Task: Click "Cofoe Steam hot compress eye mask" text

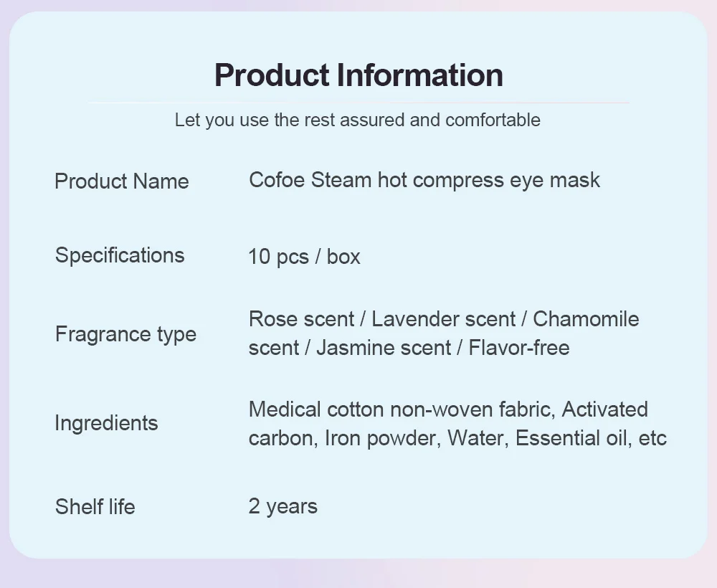Action: 424,179
